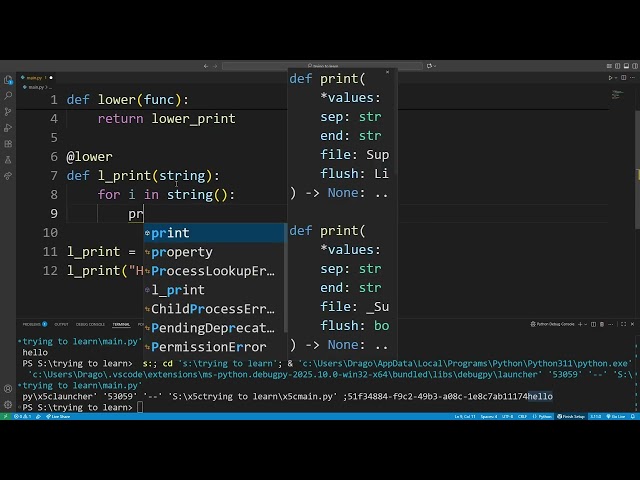The image size is (640, 480).
Task: Click the command center search box
Action: click(x=322, y=66)
